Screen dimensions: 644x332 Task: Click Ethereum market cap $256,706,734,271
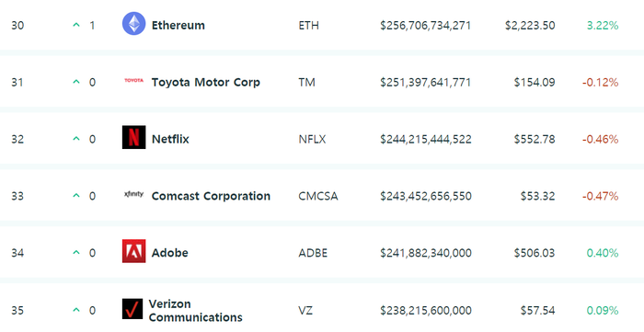[425, 26]
